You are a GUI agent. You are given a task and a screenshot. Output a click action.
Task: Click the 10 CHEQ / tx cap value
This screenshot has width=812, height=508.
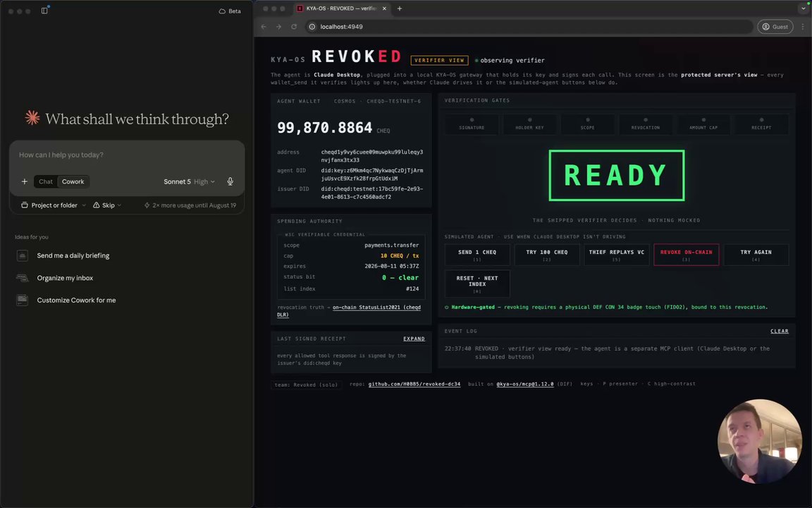point(399,255)
